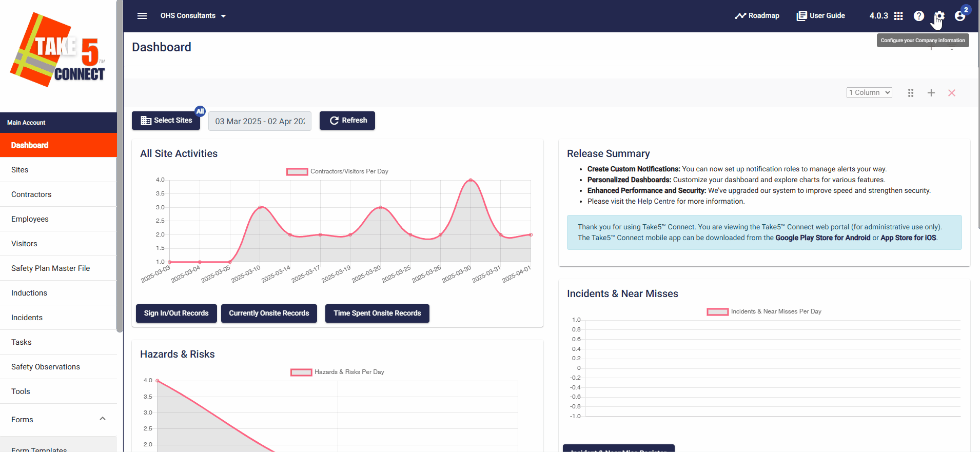Click the sidebar vertical scrollbar

pyautogui.click(x=120, y=166)
